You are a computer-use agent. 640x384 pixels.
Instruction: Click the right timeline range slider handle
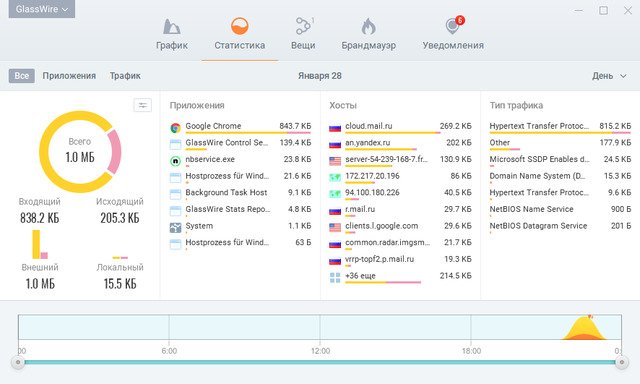622,362
